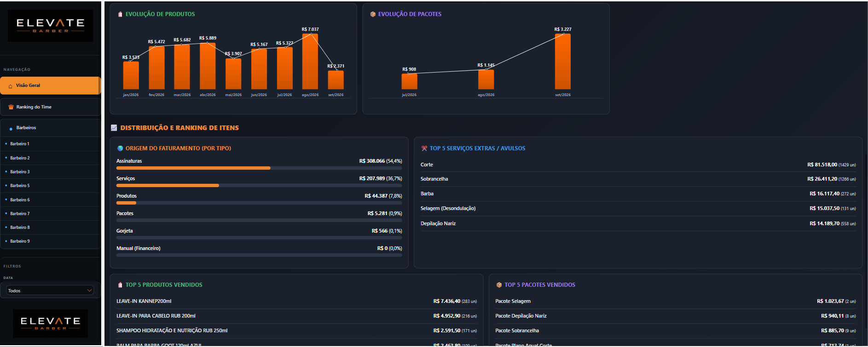
Task: Click the box icon beside Top 5 Pacotes Vendidos
Action: click(499, 285)
